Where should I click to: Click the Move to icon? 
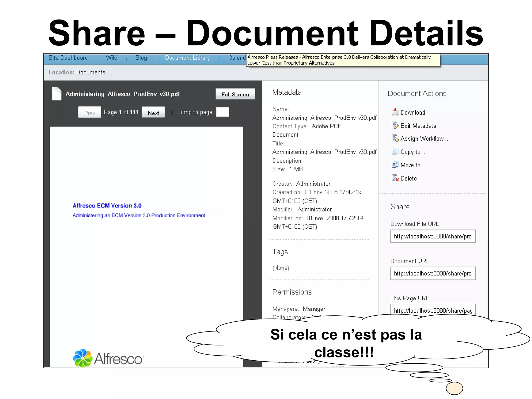click(395, 165)
